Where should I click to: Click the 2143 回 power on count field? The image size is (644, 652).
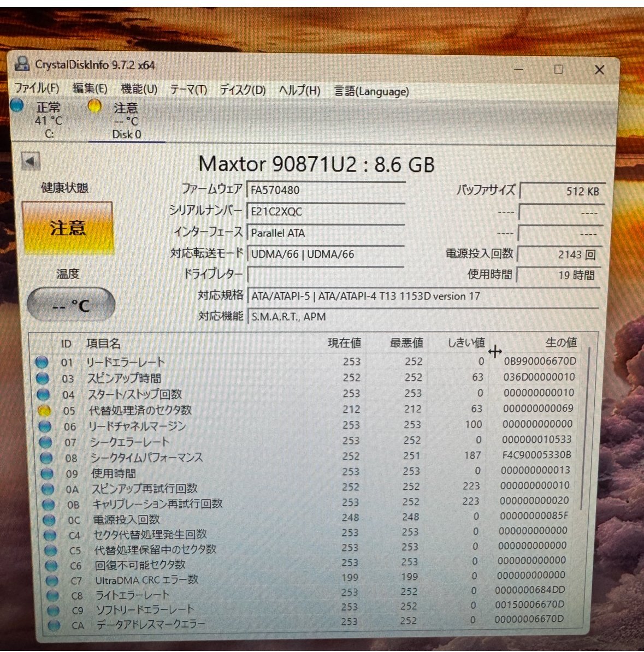pos(560,254)
